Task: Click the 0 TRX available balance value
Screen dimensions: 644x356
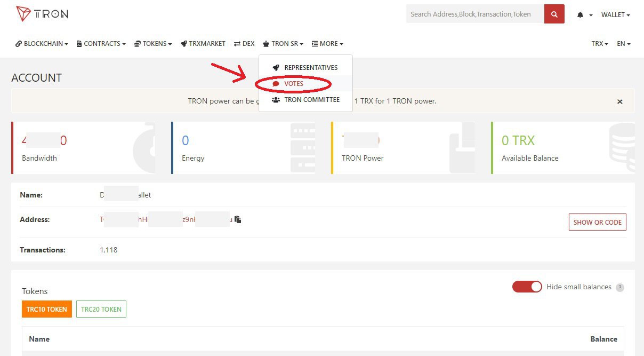Action: pos(518,141)
